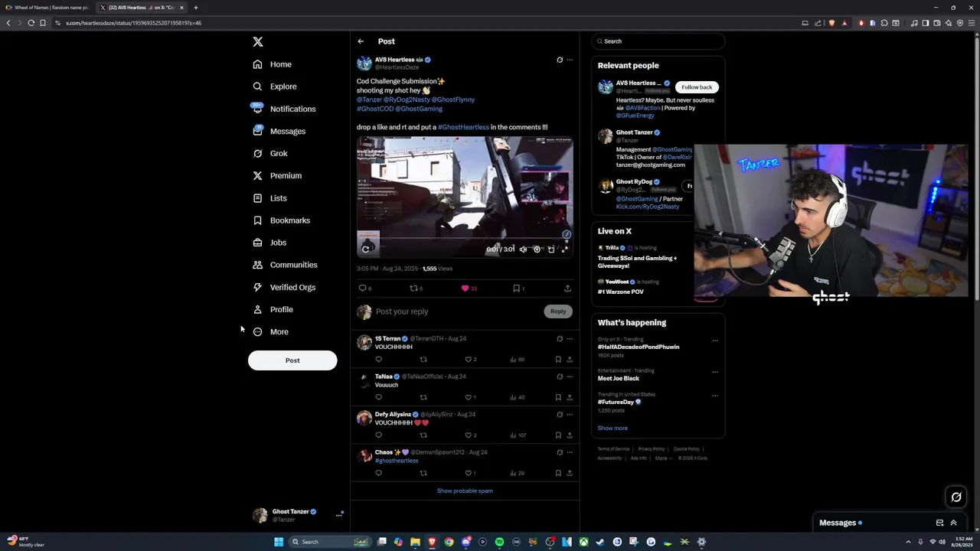Open Messages from the sidebar
The image size is (980, 551).
(x=279, y=131)
